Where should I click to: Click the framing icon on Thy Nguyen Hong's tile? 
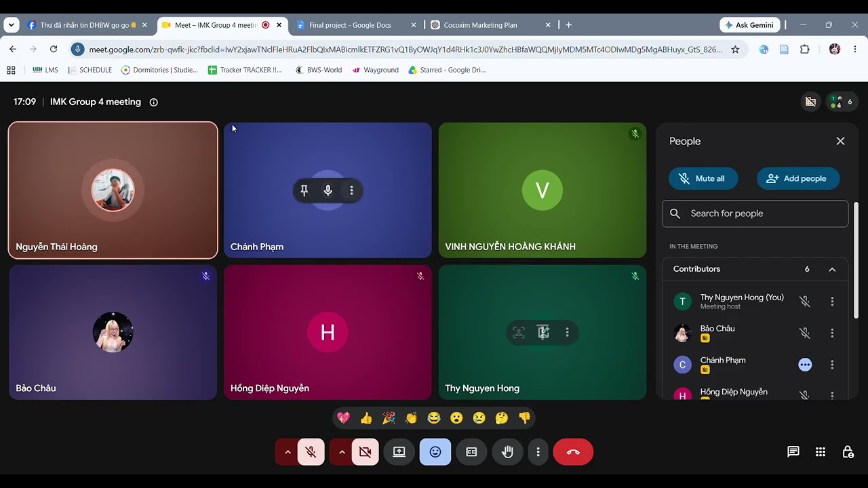tap(519, 332)
